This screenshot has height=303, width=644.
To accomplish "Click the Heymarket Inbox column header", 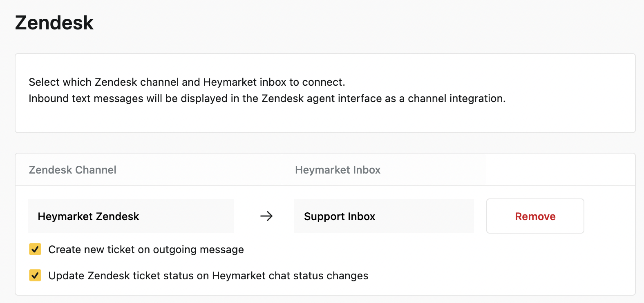I will coord(338,170).
